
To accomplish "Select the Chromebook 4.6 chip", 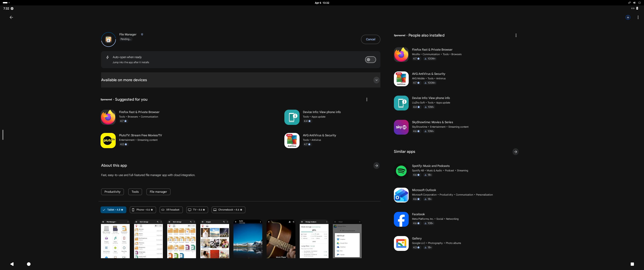I will tap(228, 210).
